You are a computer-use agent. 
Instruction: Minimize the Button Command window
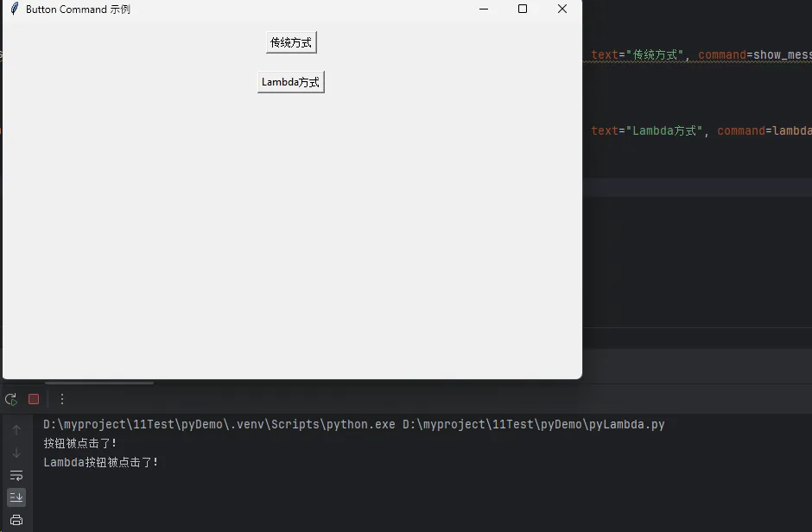[x=483, y=9]
